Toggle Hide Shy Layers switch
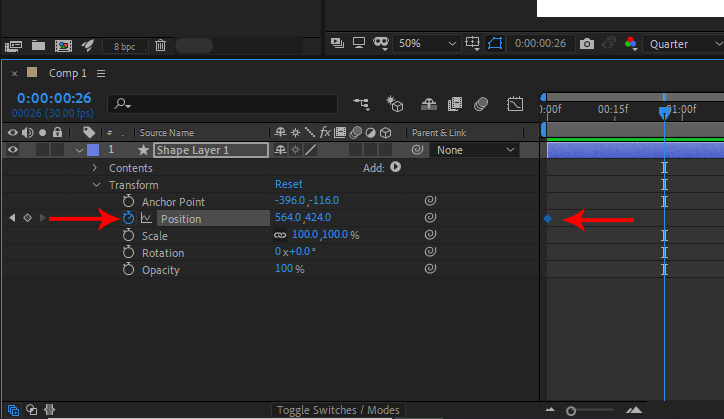The width and height of the screenshot is (724, 419). click(428, 104)
